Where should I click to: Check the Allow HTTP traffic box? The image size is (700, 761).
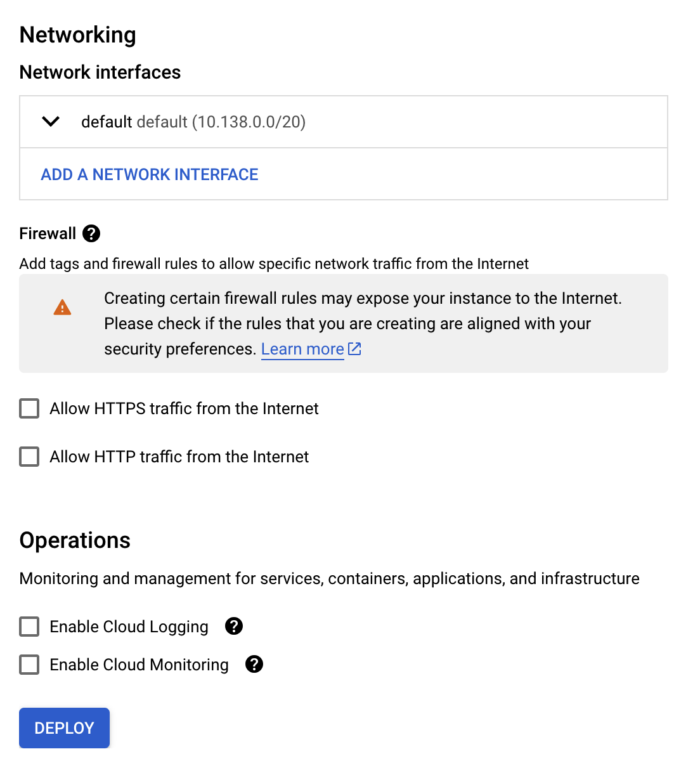29,457
